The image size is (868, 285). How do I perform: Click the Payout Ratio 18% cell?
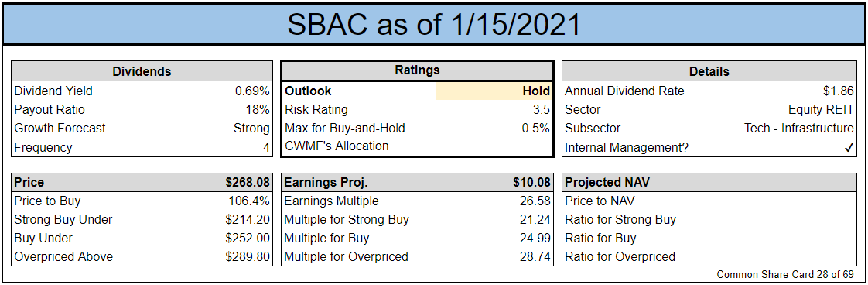coord(258,110)
